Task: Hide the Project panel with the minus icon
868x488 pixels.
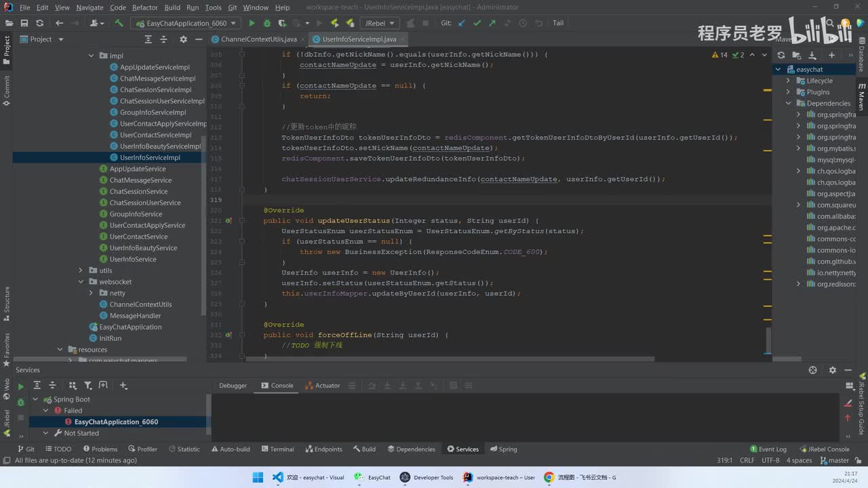Action: (199, 39)
